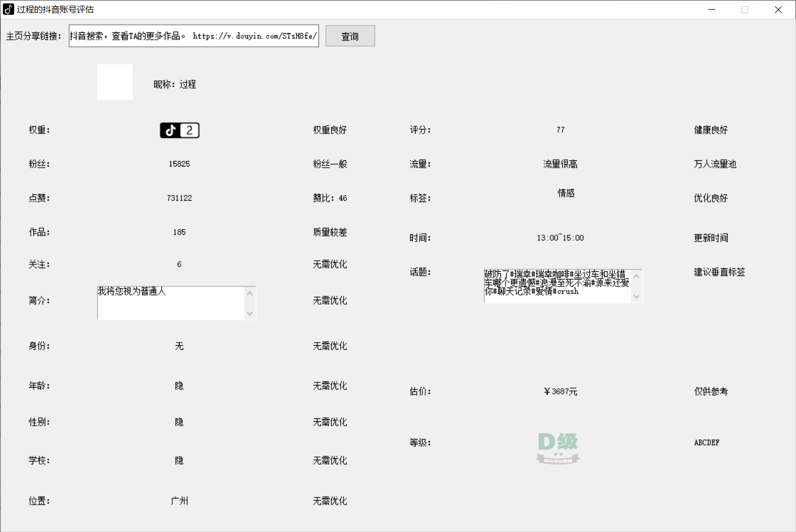Click inside the 简介 bio text area

pyautogui.click(x=171, y=301)
